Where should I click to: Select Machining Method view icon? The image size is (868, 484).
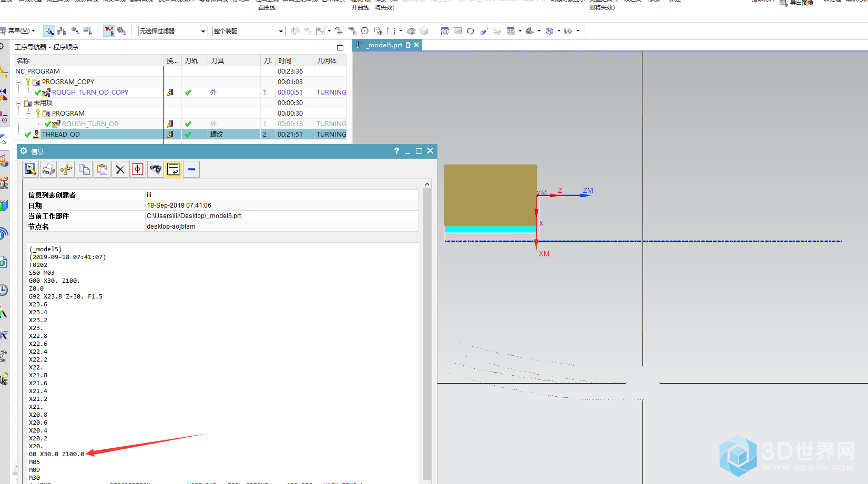point(88,31)
